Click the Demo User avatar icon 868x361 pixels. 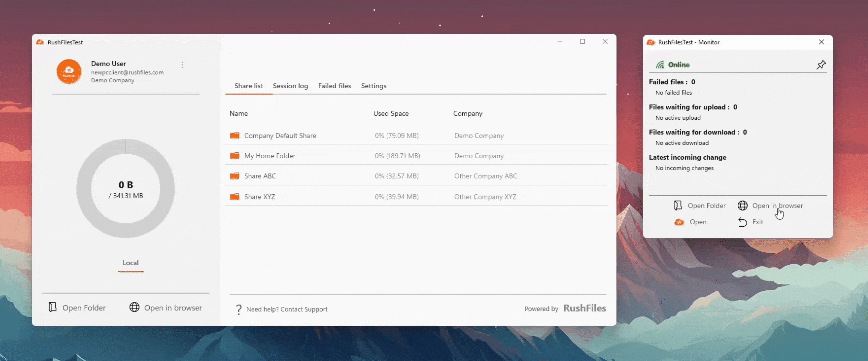click(x=69, y=72)
